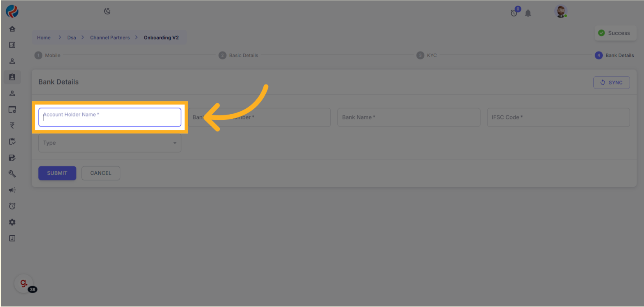This screenshot has height=307, width=644.
Task: Open the clipboard checkmark sidebar icon
Action: tap(12, 142)
